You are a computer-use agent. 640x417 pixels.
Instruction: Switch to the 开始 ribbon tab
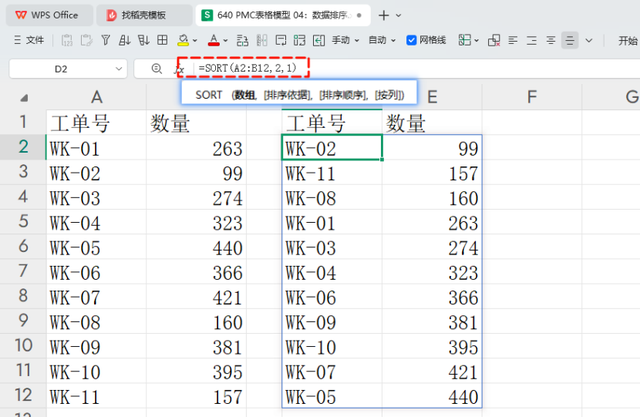point(628,40)
